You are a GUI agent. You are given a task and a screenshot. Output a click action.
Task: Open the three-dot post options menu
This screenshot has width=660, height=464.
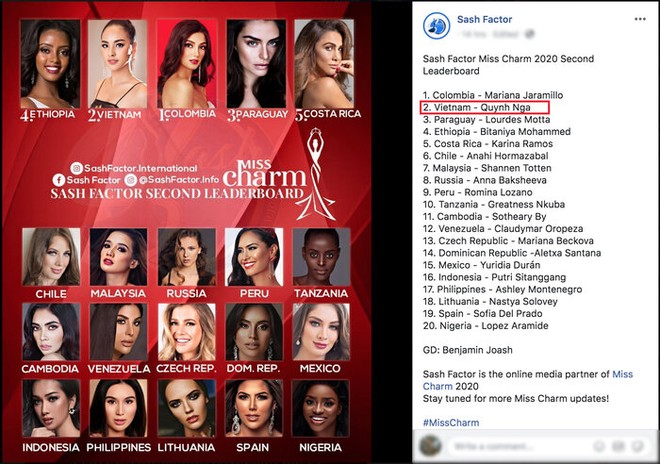640,19
